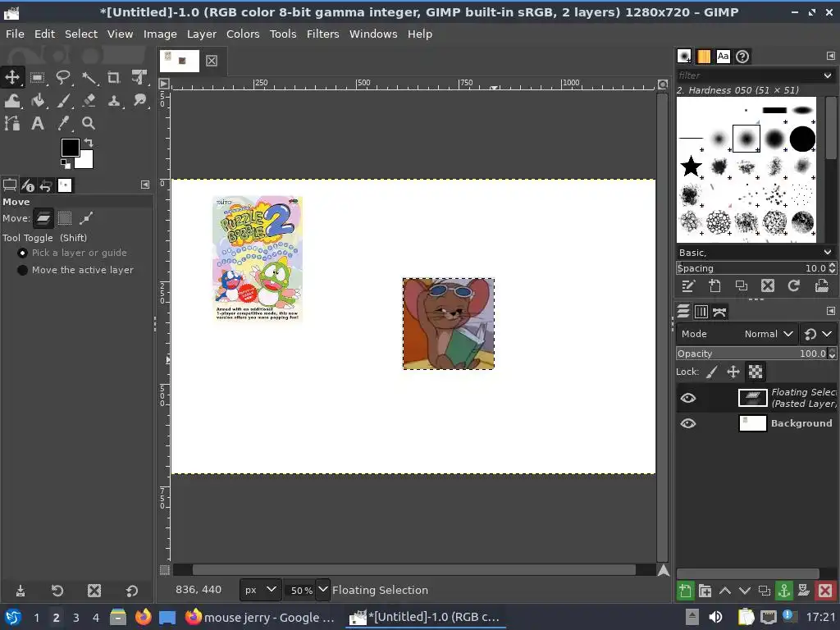Anchor the floating selection layer

point(783,591)
